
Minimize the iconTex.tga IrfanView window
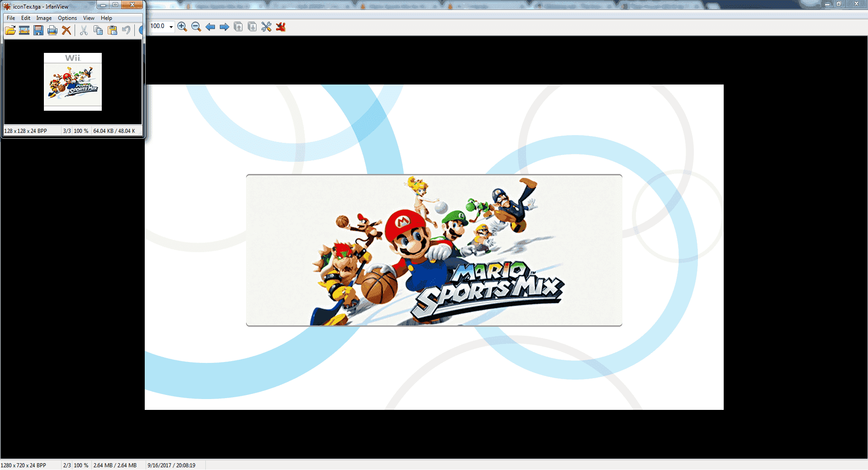pyautogui.click(x=103, y=5)
